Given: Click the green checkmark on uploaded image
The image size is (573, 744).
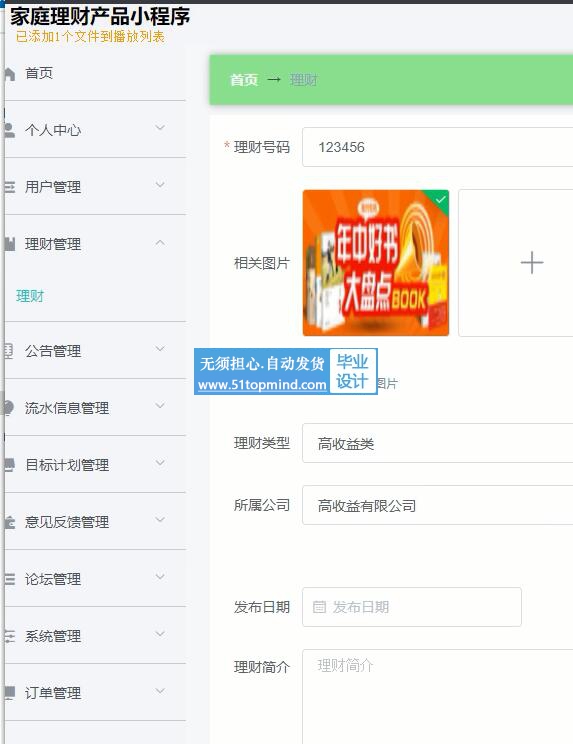Looking at the screenshot, I should (441, 199).
